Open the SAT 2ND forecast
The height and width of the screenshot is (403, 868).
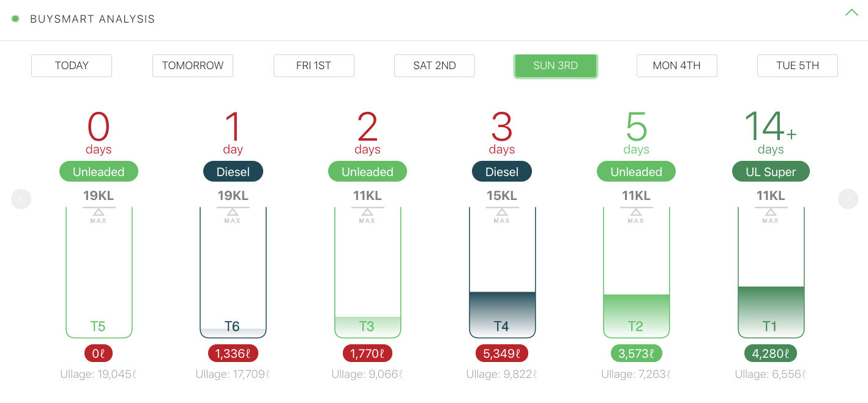coord(435,65)
